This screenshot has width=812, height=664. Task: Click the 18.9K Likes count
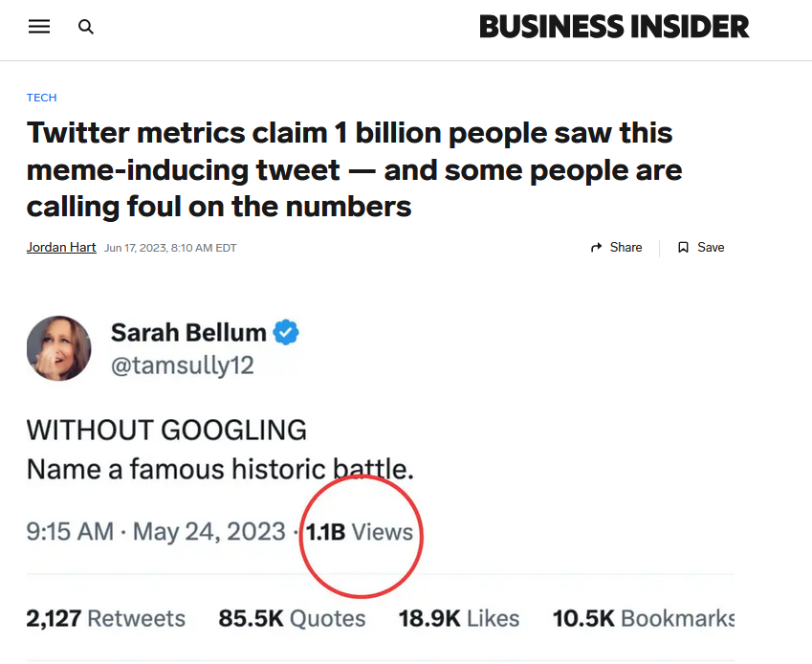pyautogui.click(x=459, y=618)
